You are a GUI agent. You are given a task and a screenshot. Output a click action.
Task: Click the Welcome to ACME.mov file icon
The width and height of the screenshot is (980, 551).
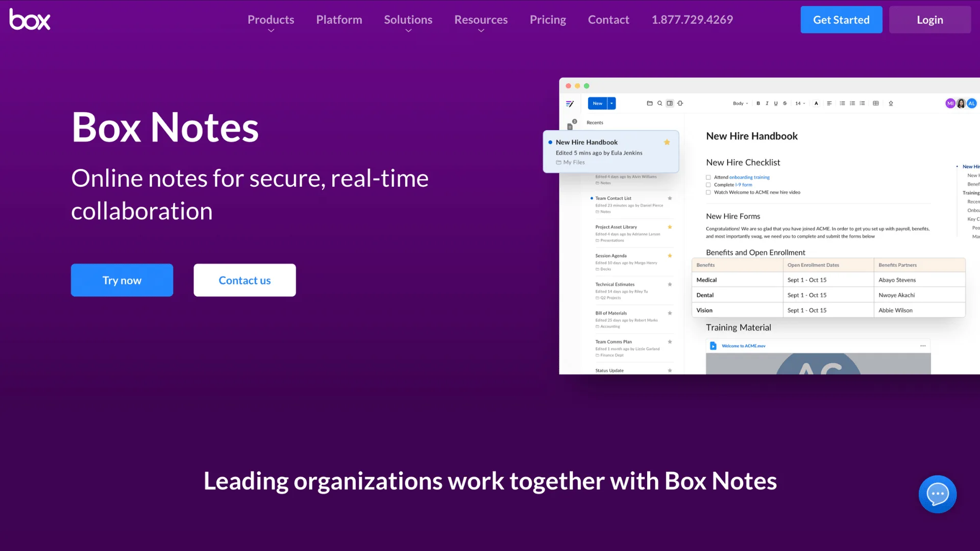tap(713, 346)
